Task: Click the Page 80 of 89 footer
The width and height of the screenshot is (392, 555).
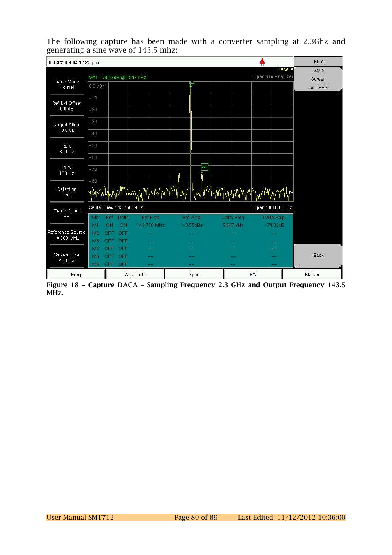Action: click(x=196, y=517)
